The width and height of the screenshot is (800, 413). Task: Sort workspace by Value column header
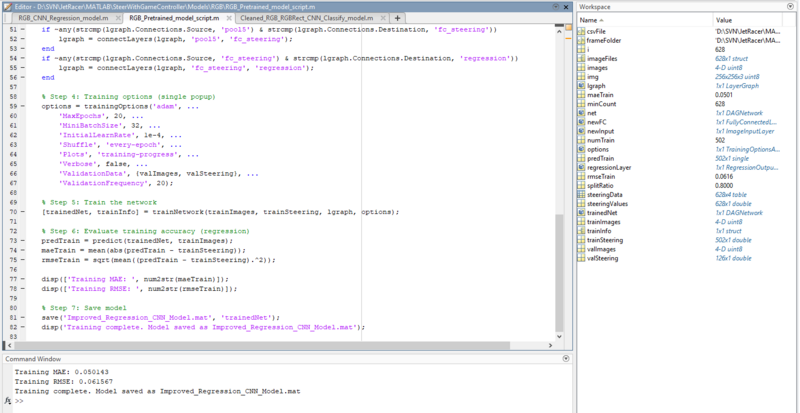tap(725, 19)
